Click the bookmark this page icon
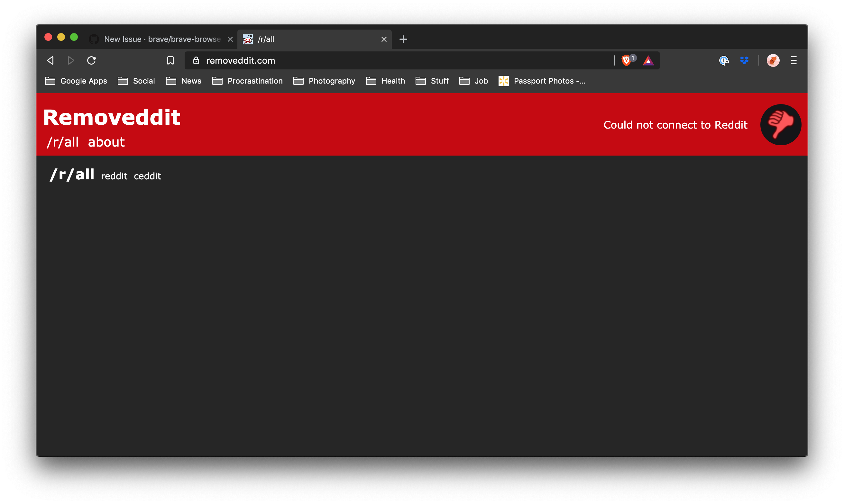844x504 pixels. (x=170, y=60)
